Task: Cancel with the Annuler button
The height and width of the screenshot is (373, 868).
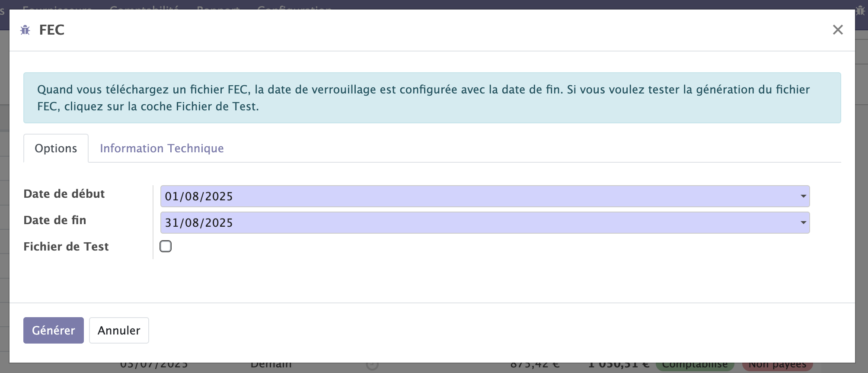Action: (x=119, y=331)
